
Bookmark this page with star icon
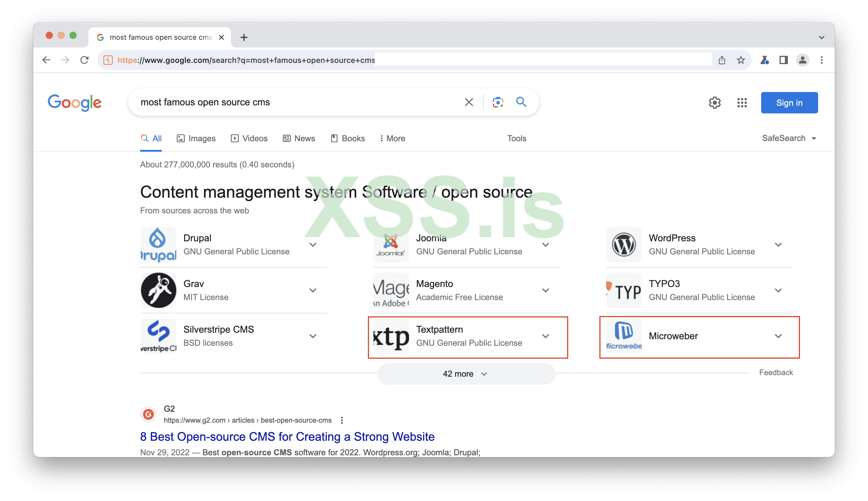click(x=741, y=60)
